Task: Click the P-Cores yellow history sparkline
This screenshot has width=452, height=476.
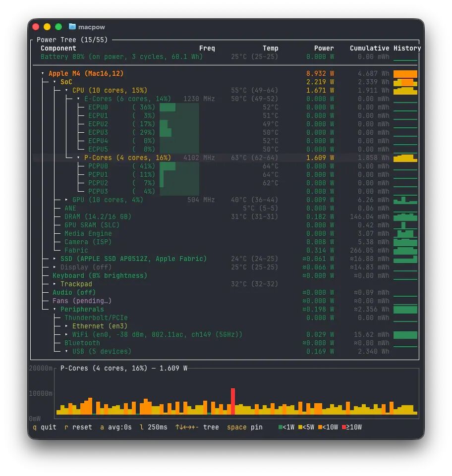Action: (405, 158)
